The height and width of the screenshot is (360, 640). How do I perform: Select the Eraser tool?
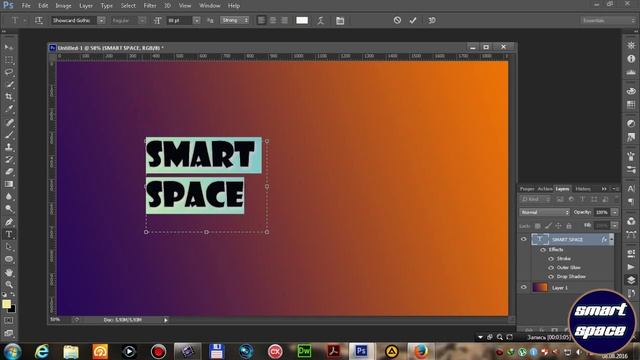[9, 171]
